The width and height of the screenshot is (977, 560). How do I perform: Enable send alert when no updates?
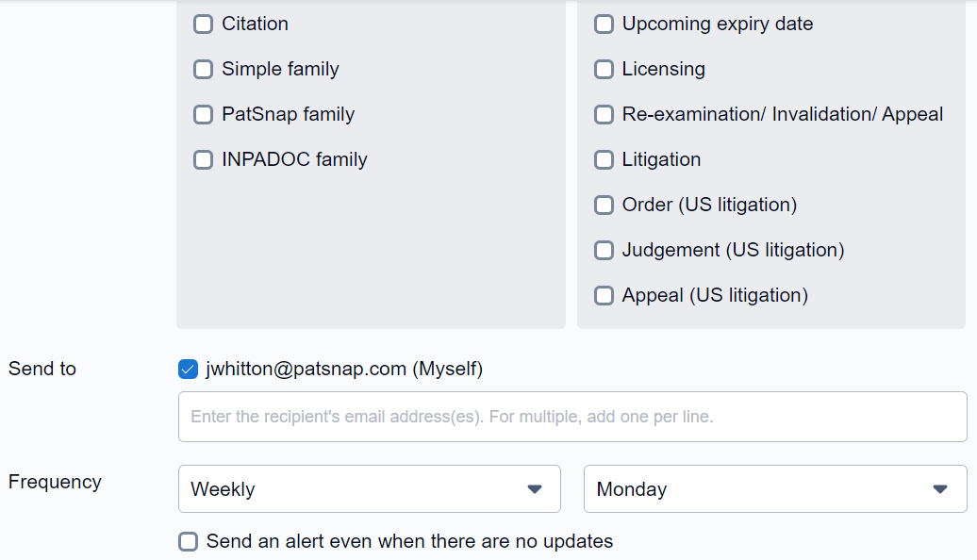189,542
